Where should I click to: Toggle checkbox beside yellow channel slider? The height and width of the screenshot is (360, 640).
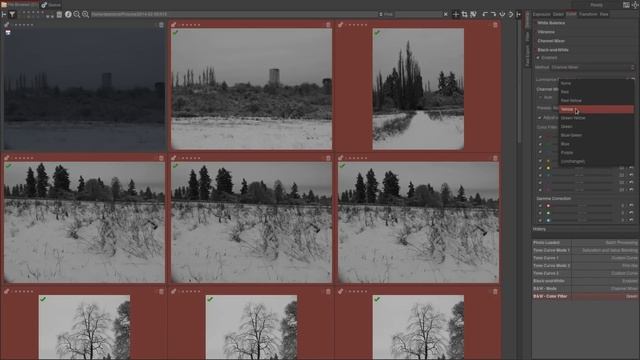coord(540,168)
